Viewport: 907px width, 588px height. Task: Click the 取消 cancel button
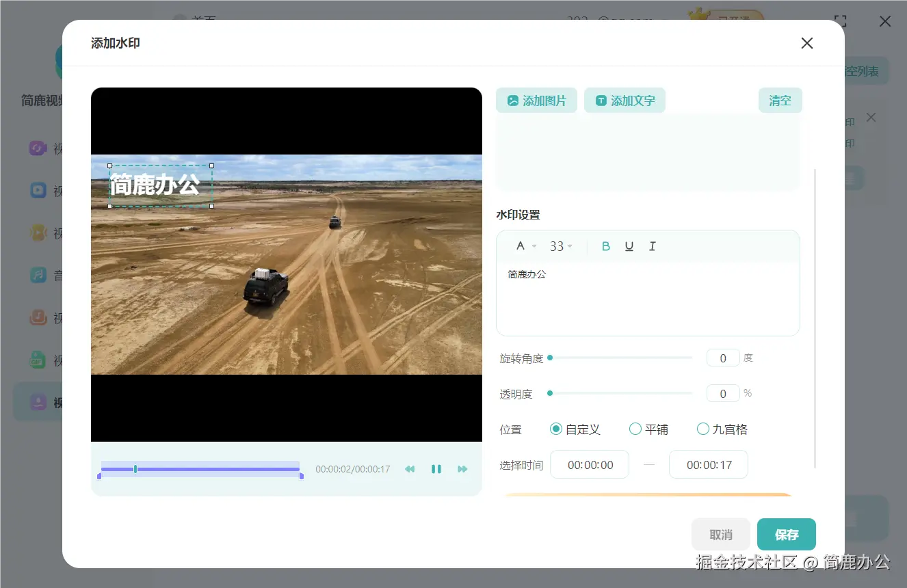720,534
